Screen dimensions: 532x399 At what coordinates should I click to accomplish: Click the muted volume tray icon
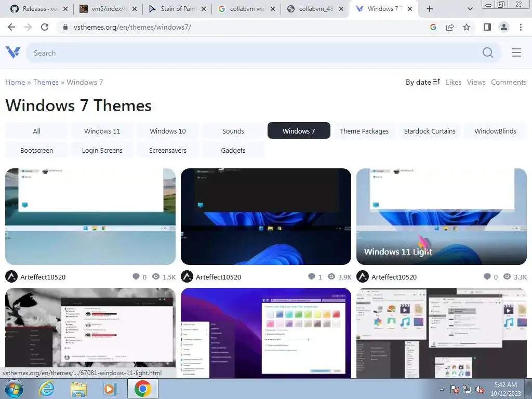(480, 390)
